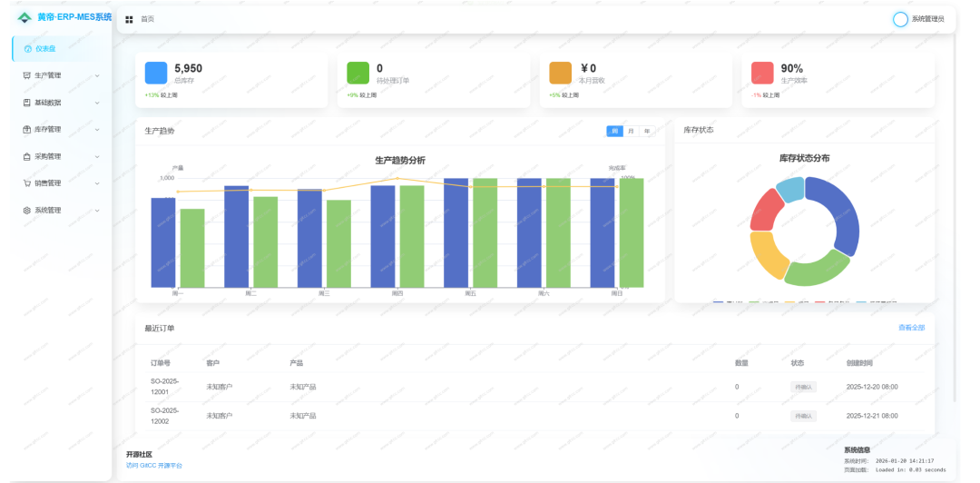Expand the 销售管理 submenu chevron
Image resolution: width=980 pixels, height=483 pixels.
tap(97, 183)
